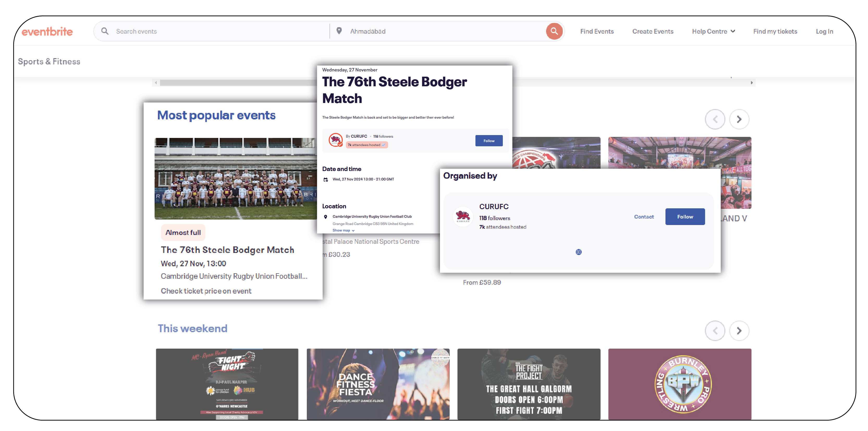Open Find Events in the header

click(x=597, y=31)
